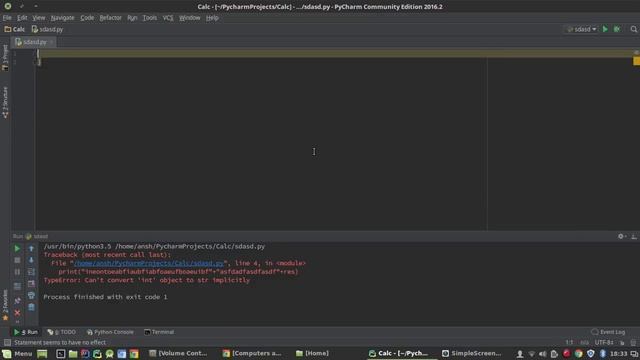Image resolution: width=640 pixels, height=360 pixels.
Task: Close the sdasd.py editor tab
Action: (x=51, y=42)
